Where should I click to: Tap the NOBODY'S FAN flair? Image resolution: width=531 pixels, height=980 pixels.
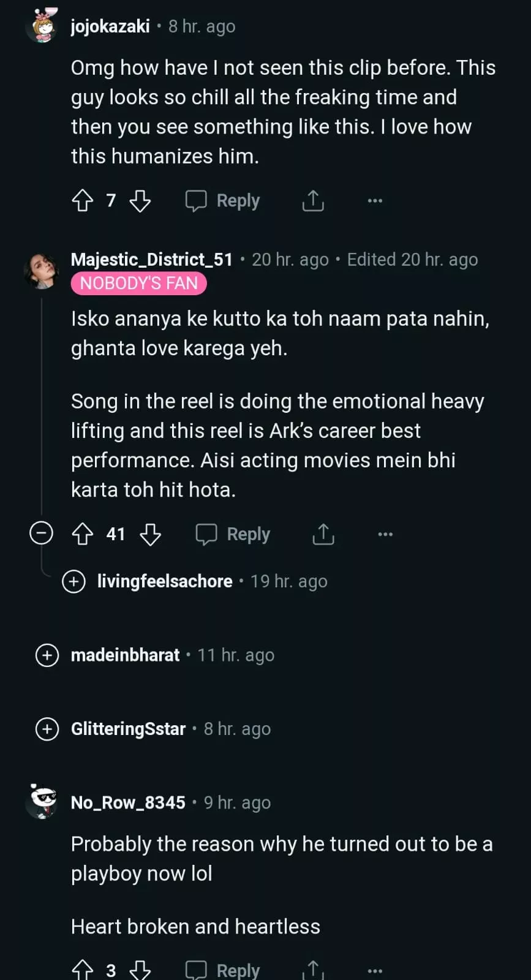coord(139,284)
